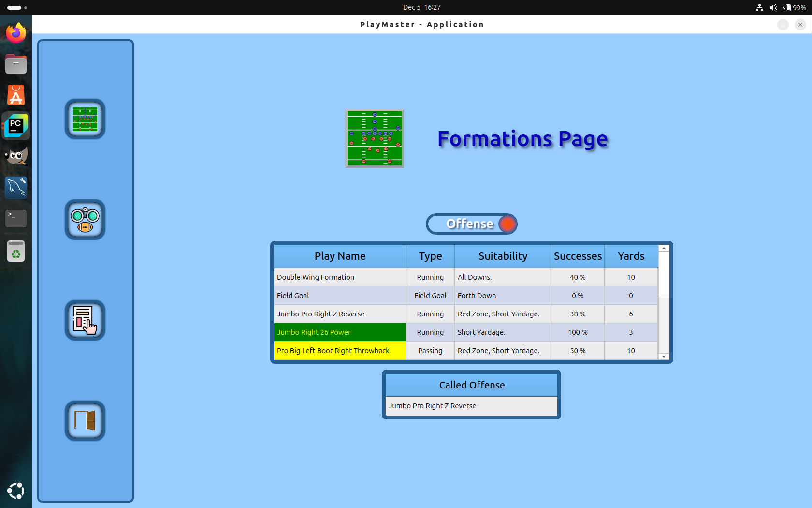Click the Yards column header

631,256
